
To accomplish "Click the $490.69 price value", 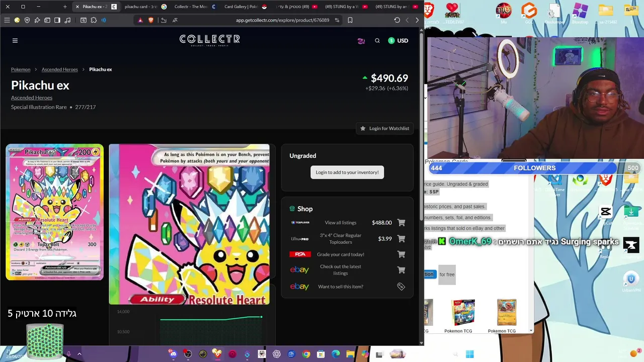I will [389, 78].
